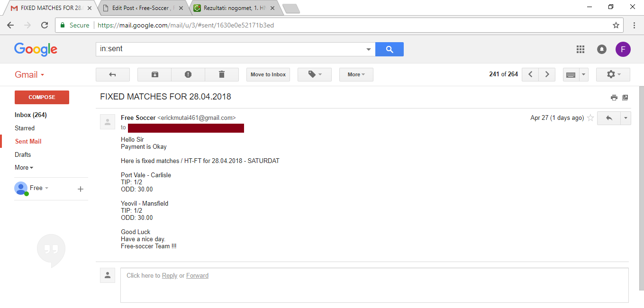644x308 pixels.
Task: Open email in new window icon
Action: point(625,98)
